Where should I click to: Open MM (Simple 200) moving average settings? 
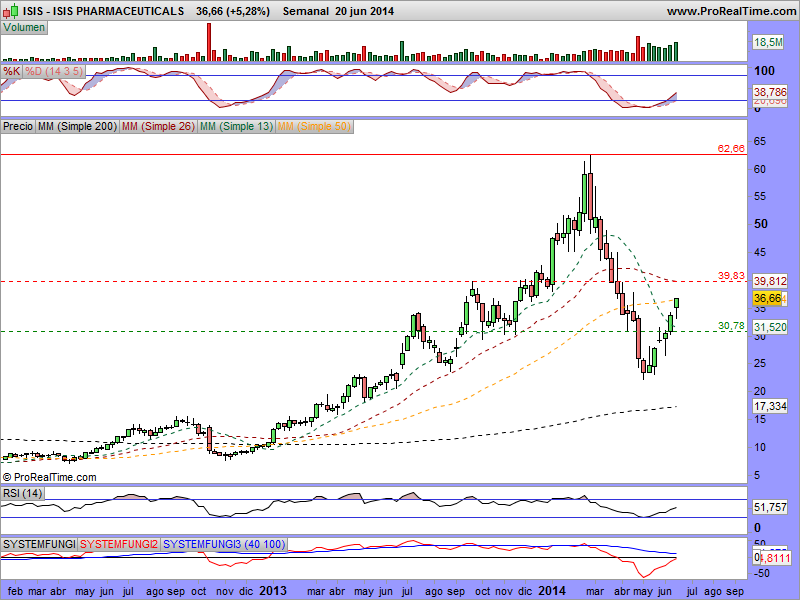[x=77, y=126]
